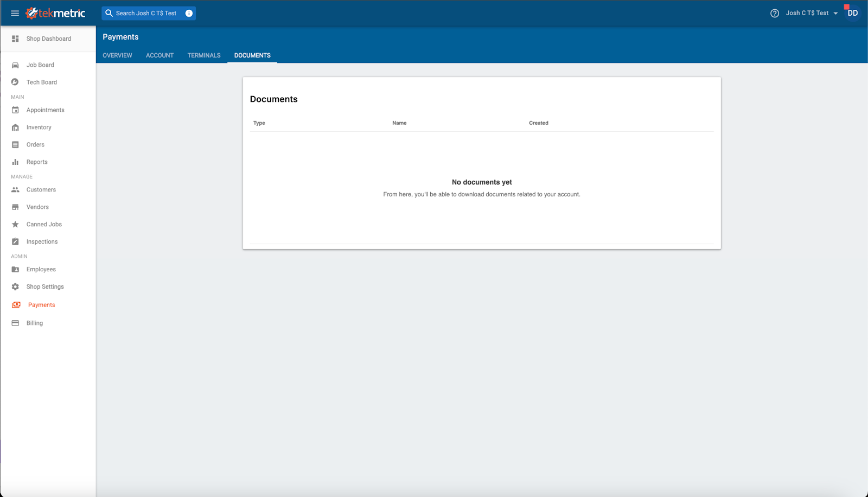Click the Inspections clipboard icon
The image size is (868, 497).
click(15, 242)
